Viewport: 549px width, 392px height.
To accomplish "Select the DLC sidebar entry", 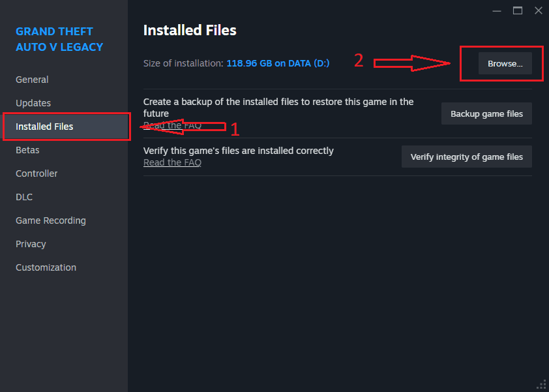I will coord(24,197).
